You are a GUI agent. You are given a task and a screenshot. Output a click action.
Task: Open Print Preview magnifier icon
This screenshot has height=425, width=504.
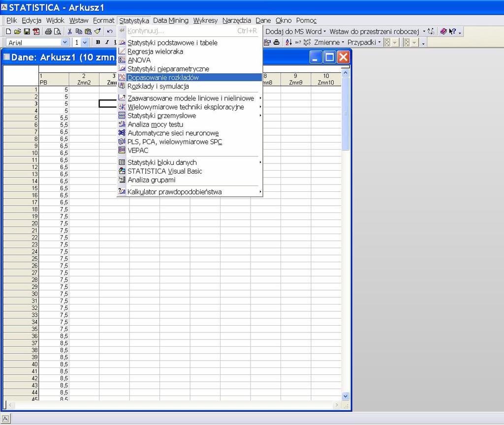point(58,31)
